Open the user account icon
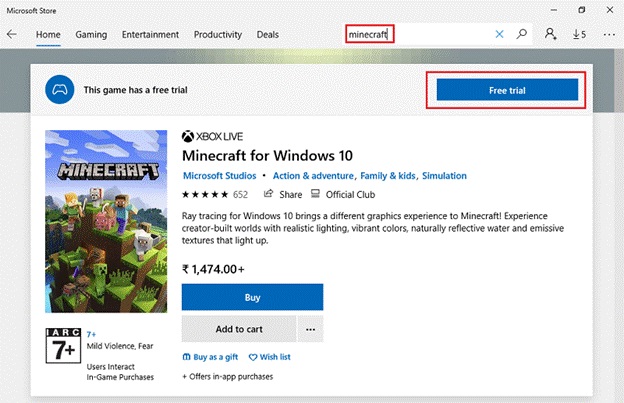The height and width of the screenshot is (403, 624). 550,34
